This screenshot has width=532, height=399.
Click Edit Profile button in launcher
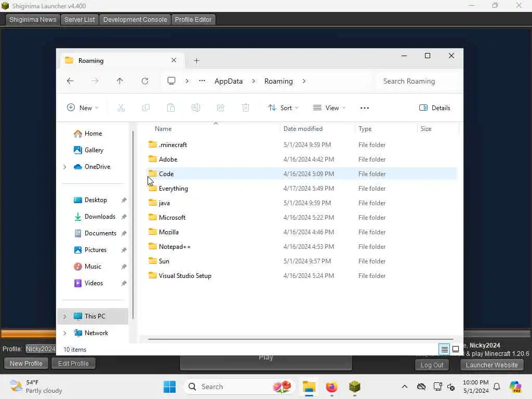coord(73,363)
